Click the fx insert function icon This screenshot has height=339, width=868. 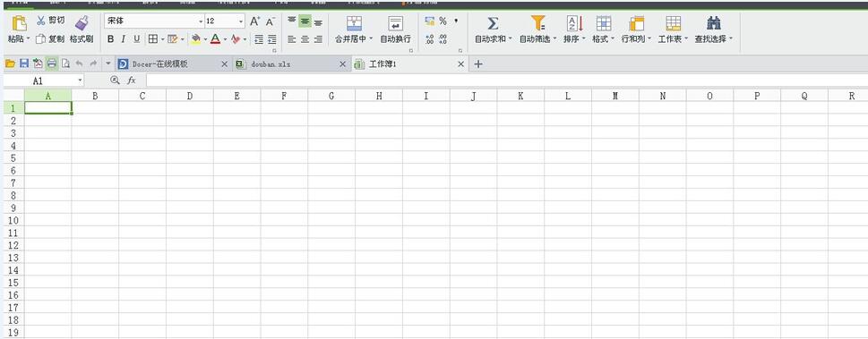[131, 81]
